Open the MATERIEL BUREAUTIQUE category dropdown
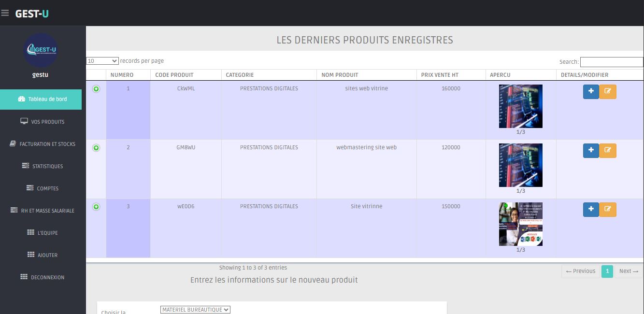Viewport: 644px width, 314px height. pos(195,310)
